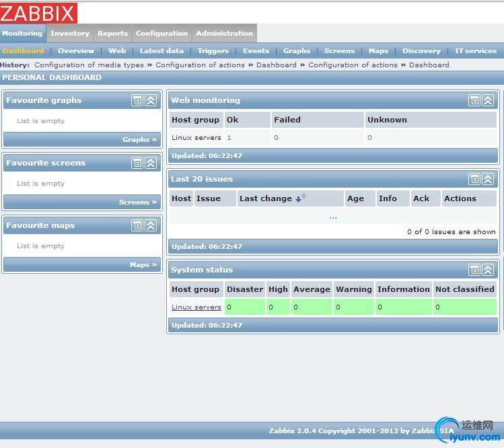Open the Reports main tab
This screenshot has width=504, height=448.
(x=113, y=33)
